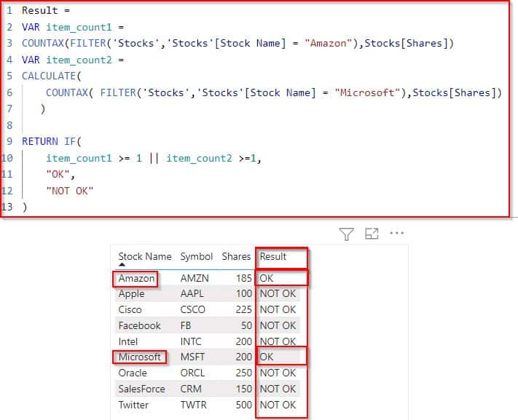
Task: Select the Twitter stock name cell
Action: [x=133, y=405]
